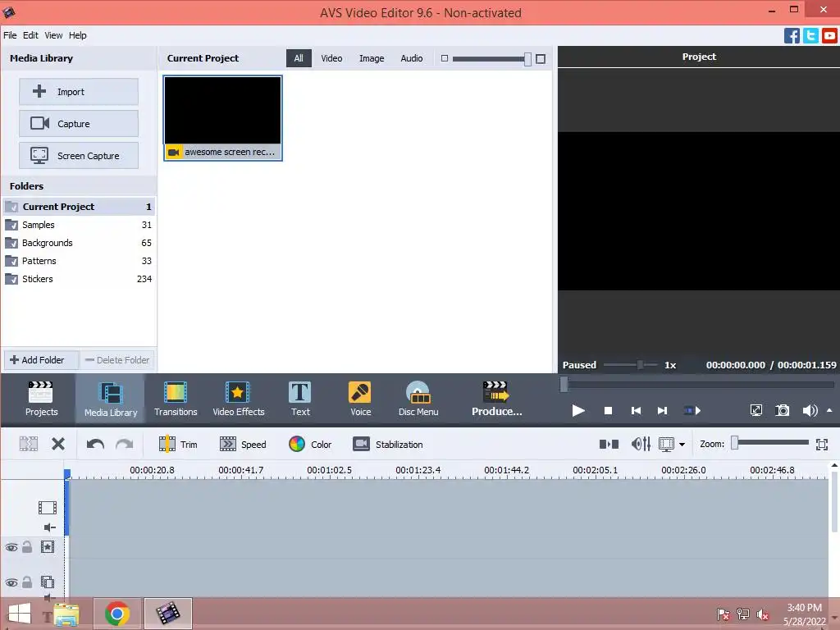This screenshot has width=840, height=630.
Task: Open the Samples folder
Action: tap(79, 225)
